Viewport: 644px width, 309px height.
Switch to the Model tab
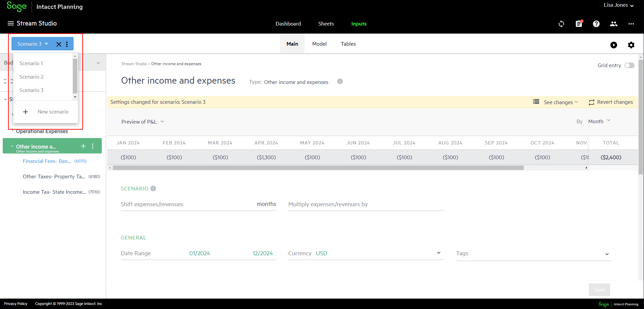tap(319, 44)
